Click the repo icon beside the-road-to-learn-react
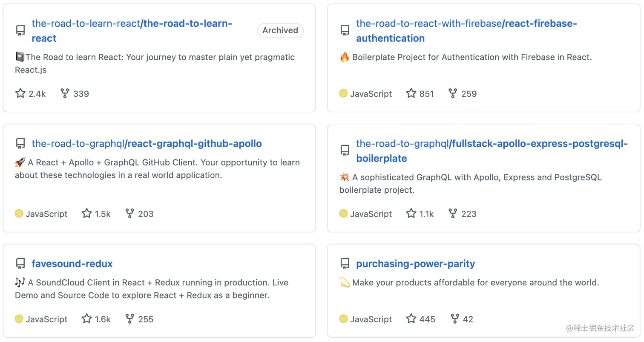The height and width of the screenshot is (342, 644). pyautogui.click(x=20, y=30)
